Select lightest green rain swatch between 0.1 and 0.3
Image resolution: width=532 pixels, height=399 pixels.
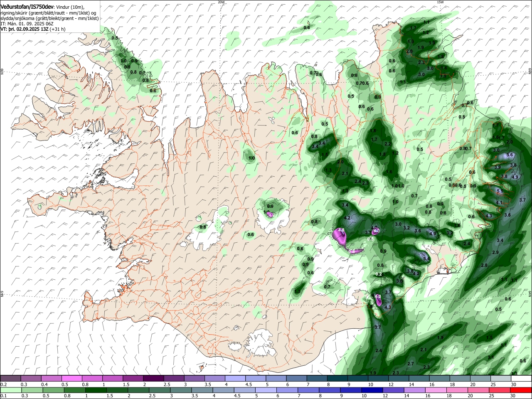tap(10, 390)
